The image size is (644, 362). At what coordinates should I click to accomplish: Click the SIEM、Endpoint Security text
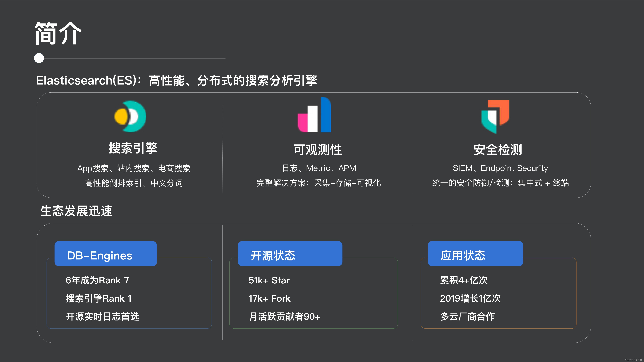point(500,168)
